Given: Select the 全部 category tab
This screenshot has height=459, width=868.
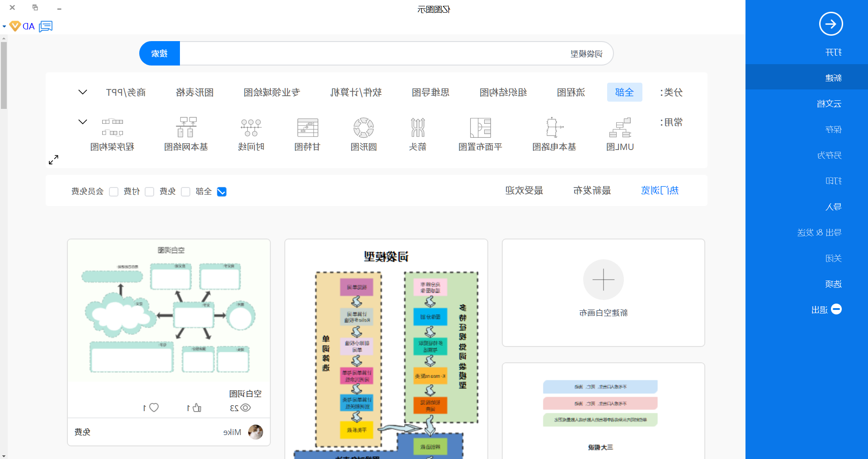Looking at the screenshot, I should (624, 92).
